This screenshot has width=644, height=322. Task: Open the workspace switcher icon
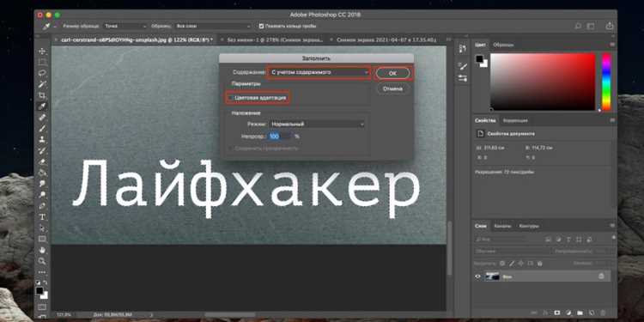[591, 26]
